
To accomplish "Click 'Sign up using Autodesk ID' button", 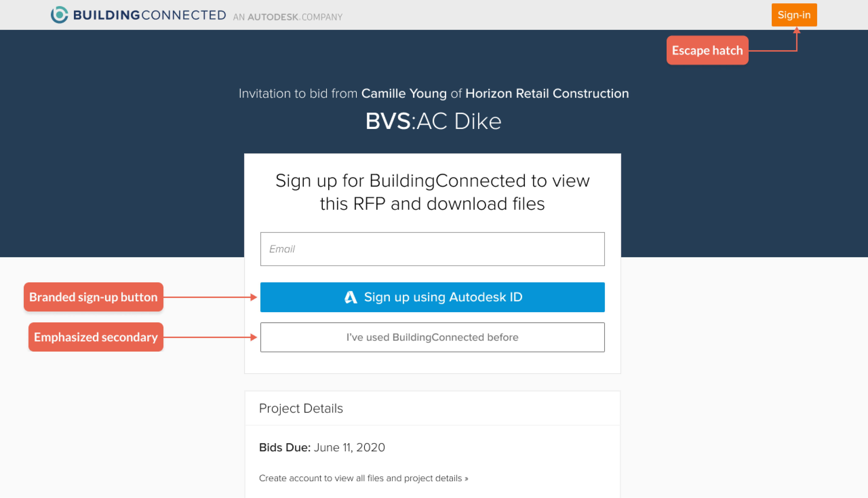I will click(x=432, y=297).
